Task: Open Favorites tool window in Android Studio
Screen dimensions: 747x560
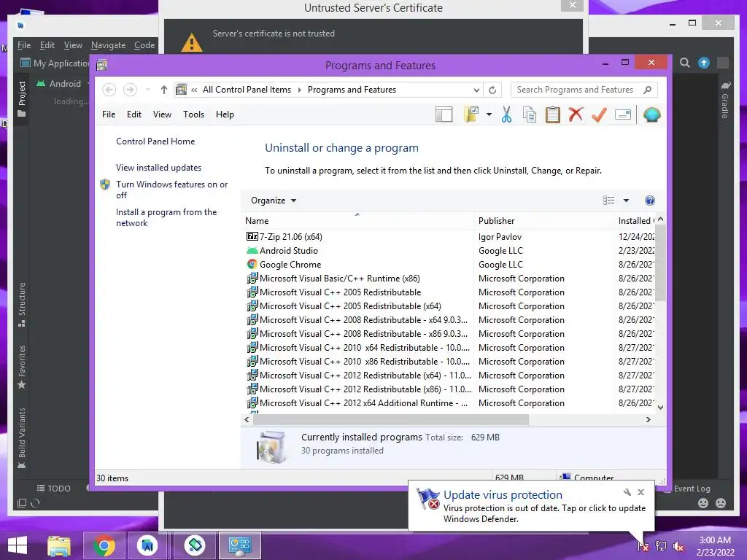Action: click(x=22, y=367)
